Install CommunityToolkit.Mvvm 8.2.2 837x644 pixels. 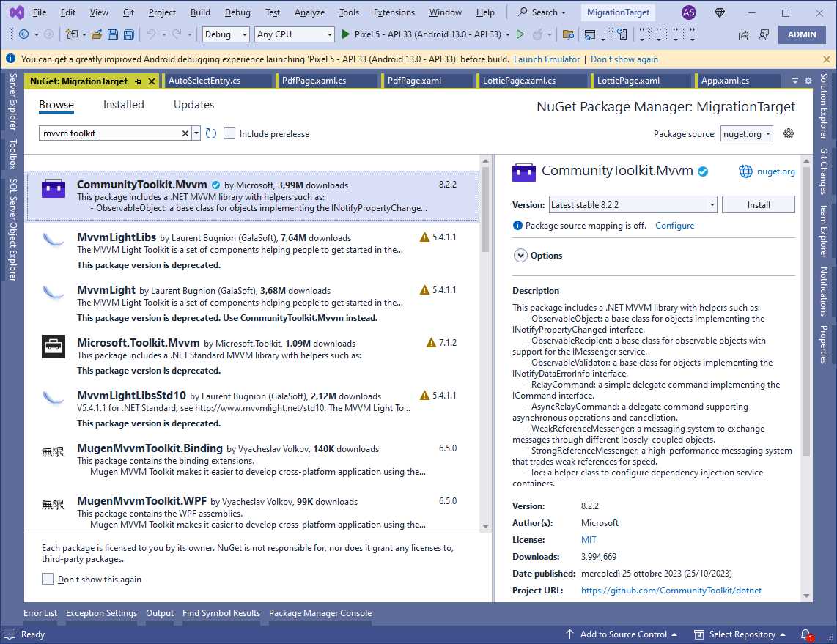(758, 204)
